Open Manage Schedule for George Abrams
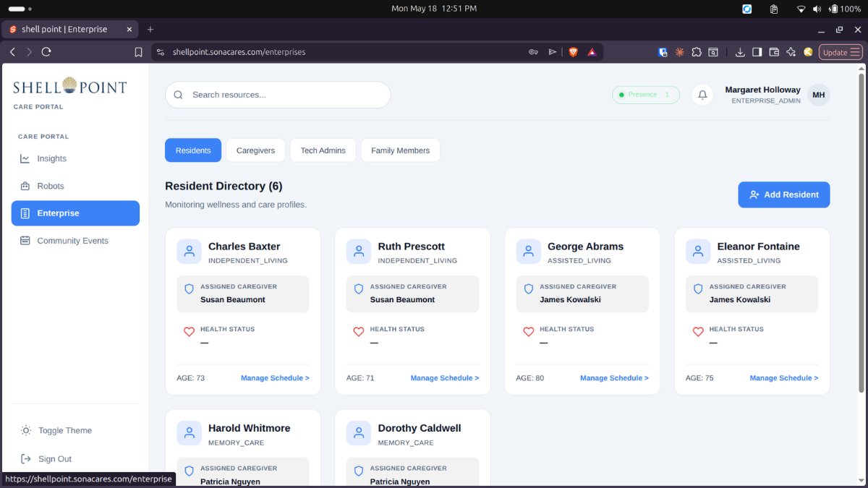 614,378
